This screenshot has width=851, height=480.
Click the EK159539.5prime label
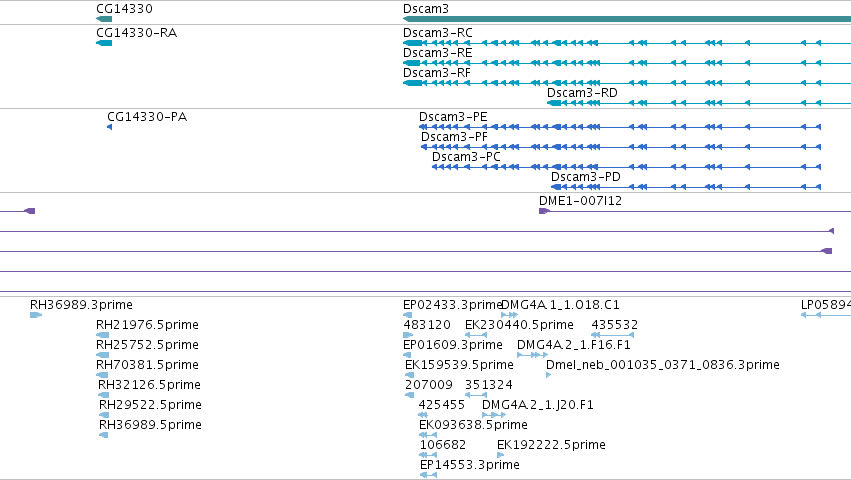click(459, 365)
